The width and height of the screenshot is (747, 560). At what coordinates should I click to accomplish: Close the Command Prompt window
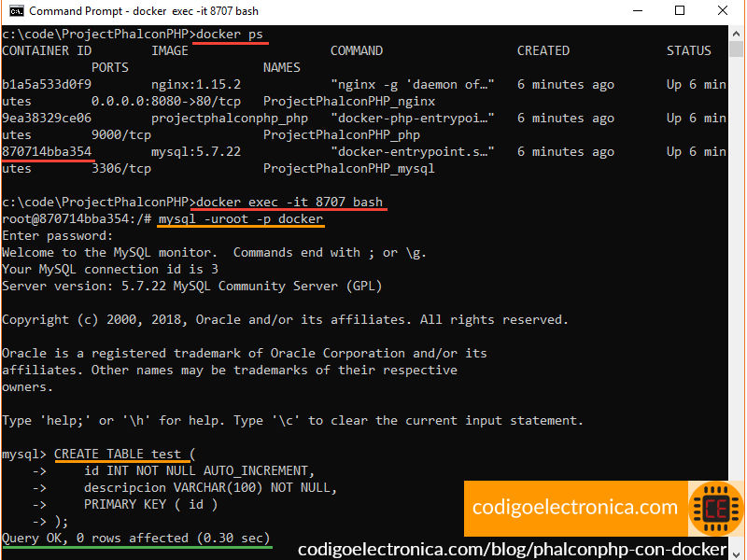(723, 10)
